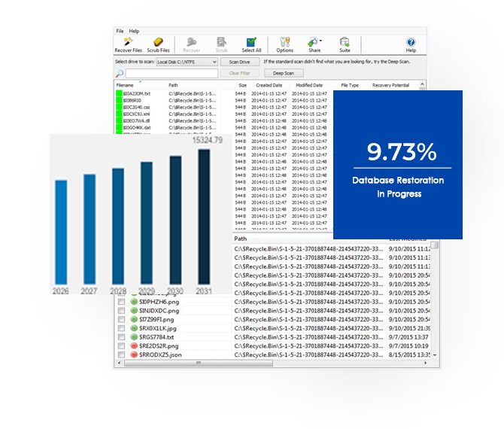This screenshot has height=429, width=504.
Task: Click the magnifying glass search icon
Action: (120, 74)
